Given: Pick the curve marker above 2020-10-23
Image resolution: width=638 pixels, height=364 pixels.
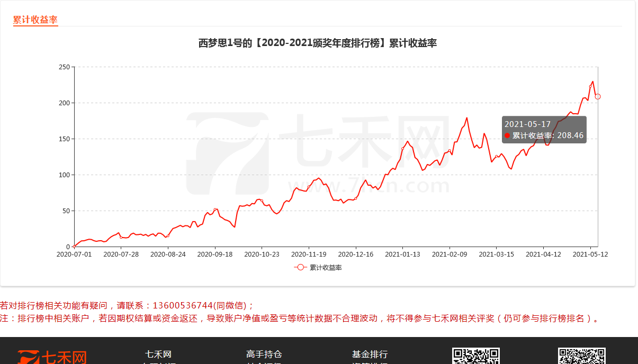Looking at the screenshot, I should pos(262,201).
